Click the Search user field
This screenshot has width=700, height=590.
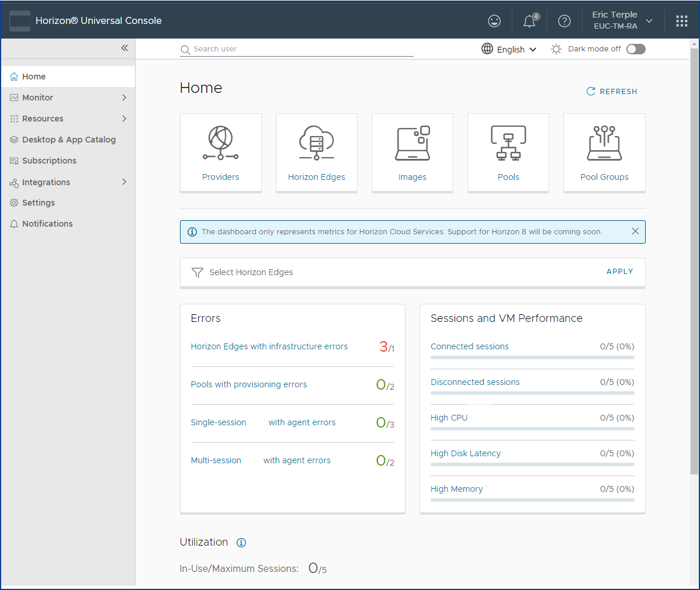(x=297, y=49)
